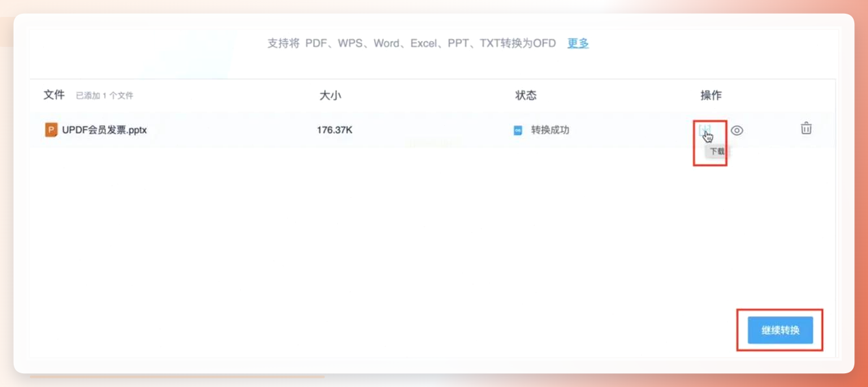Select the file name UPDF会员发票.pptx
The height and width of the screenshot is (387, 868).
(104, 130)
